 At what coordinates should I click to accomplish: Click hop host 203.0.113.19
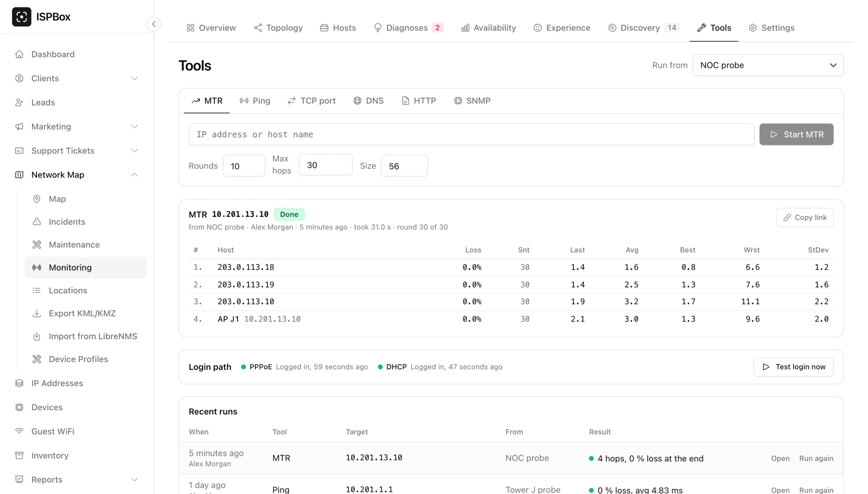(x=246, y=285)
